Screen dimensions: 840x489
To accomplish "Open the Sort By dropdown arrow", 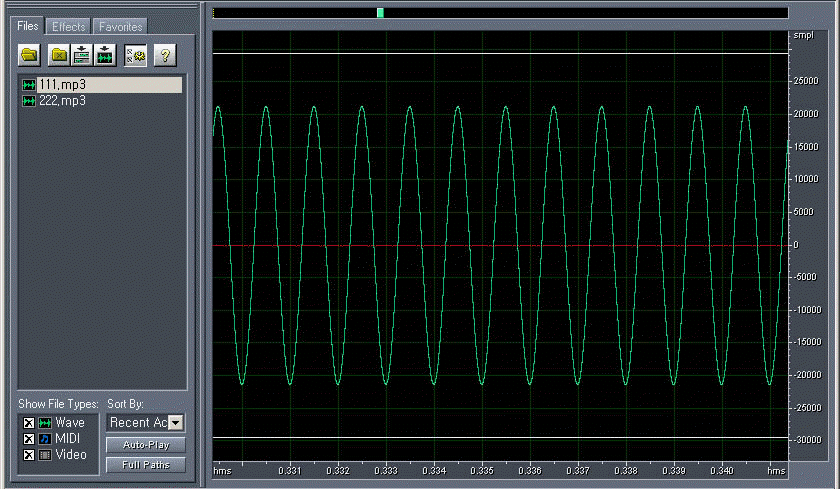I will [x=176, y=423].
